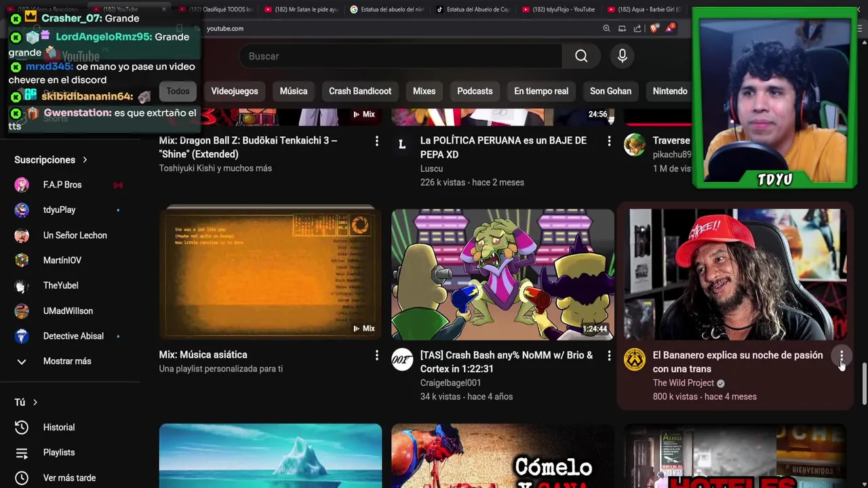Screen dimensions: 868x488
Task: Click the Buscar search input field
Action: tap(400, 56)
